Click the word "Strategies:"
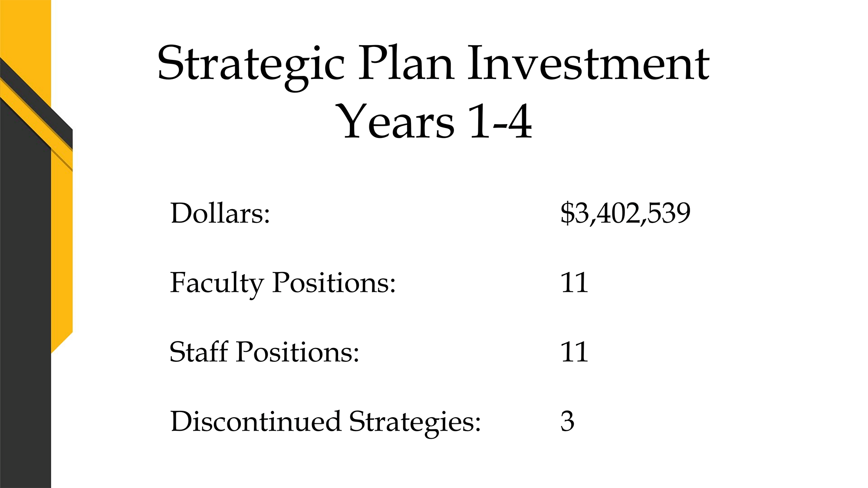Viewport: 868px width, 488px height. coord(415,423)
